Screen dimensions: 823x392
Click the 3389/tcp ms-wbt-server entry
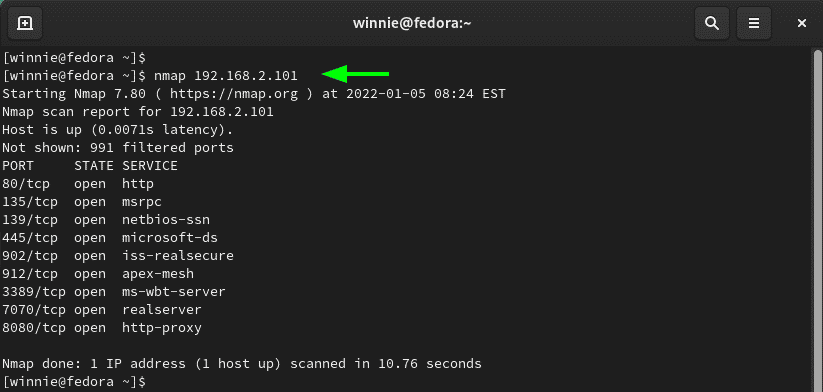[113, 291]
